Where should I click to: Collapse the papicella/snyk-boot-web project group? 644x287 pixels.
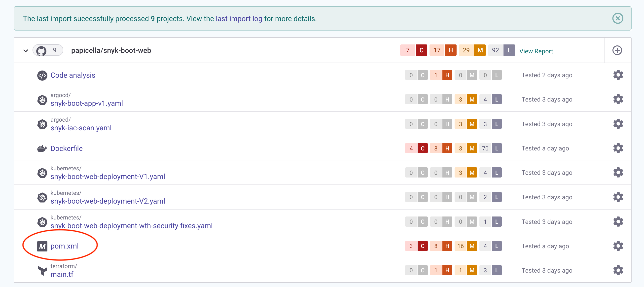click(x=26, y=51)
